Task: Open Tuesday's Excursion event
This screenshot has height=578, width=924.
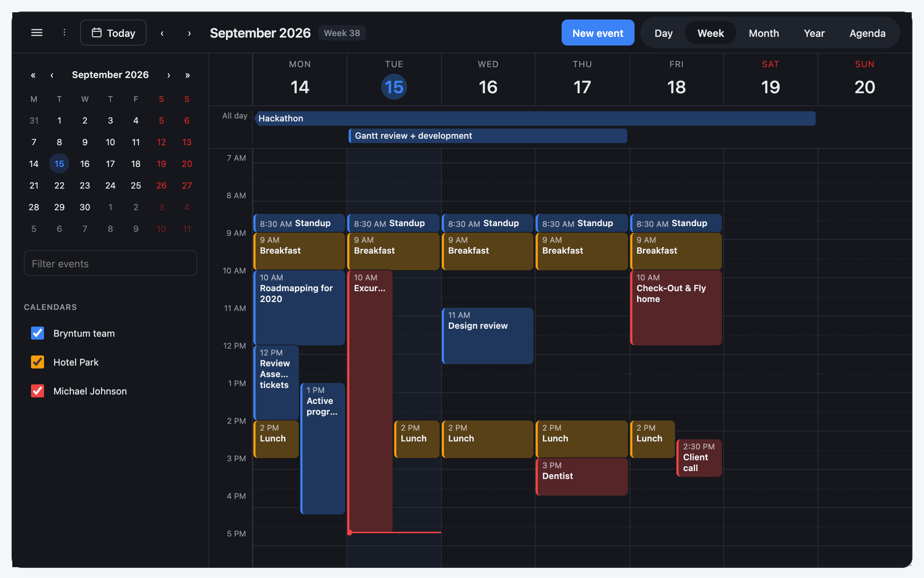Action: [370, 401]
